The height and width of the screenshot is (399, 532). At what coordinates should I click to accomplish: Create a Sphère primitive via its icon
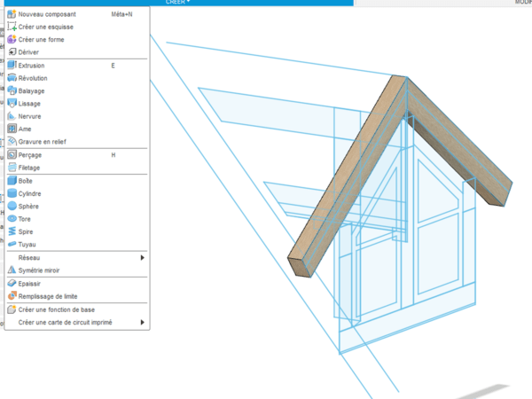pyautogui.click(x=12, y=206)
